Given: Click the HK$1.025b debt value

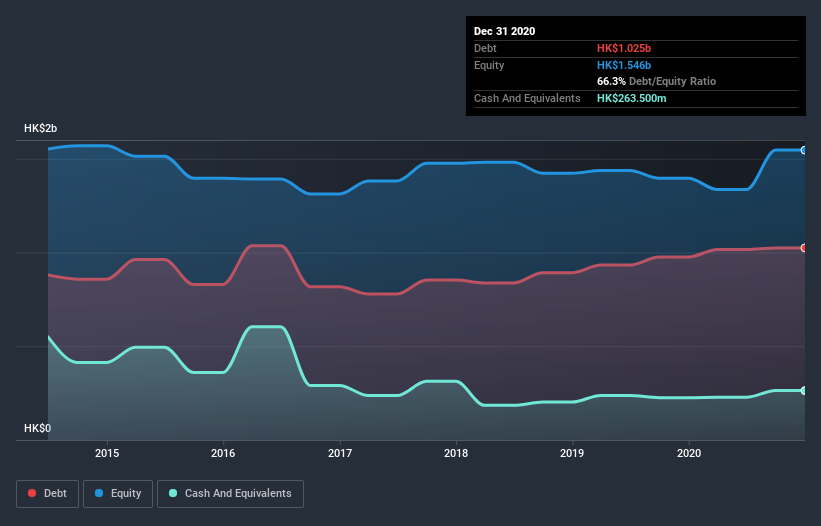Looking at the screenshot, I should coord(624,48).
